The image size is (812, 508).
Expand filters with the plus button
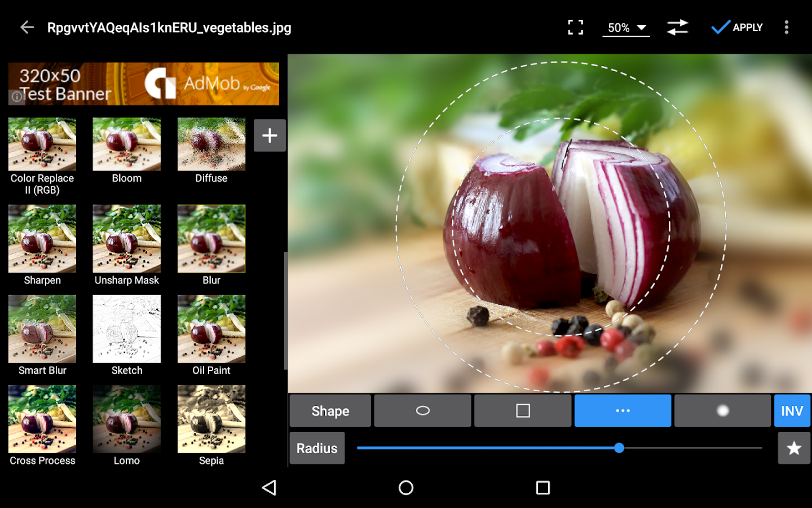point(270,135)
